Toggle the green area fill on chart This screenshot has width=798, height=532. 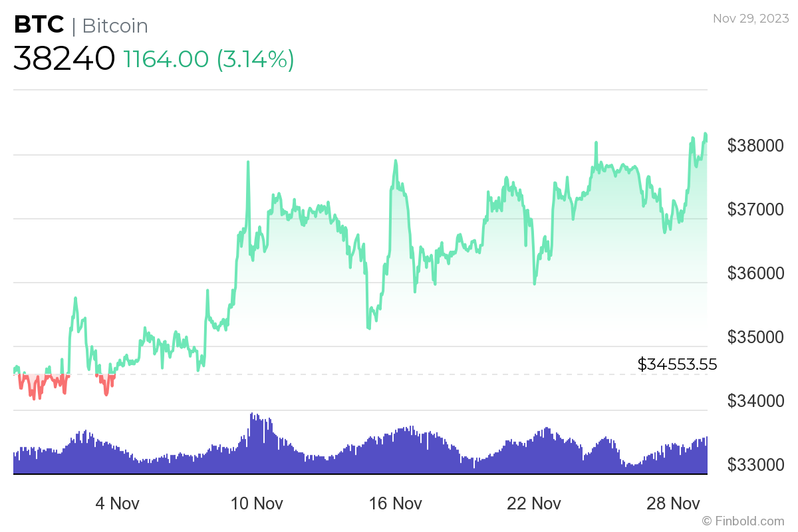[x=465, y=266]
